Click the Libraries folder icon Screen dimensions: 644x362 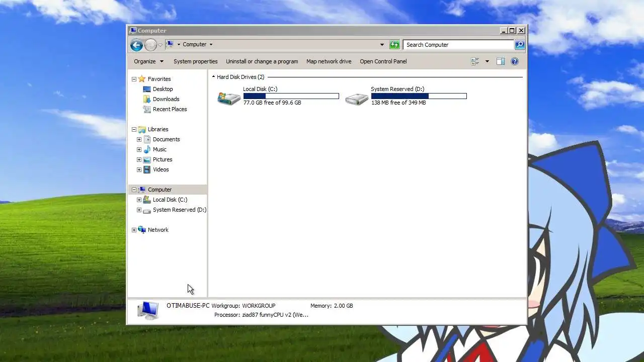coord(142,129)
